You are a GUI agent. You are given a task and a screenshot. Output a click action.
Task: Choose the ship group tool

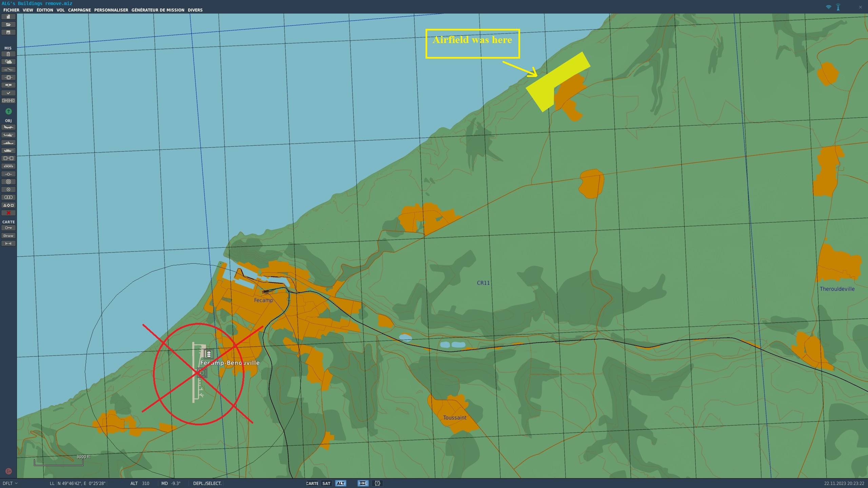point(8,143)
